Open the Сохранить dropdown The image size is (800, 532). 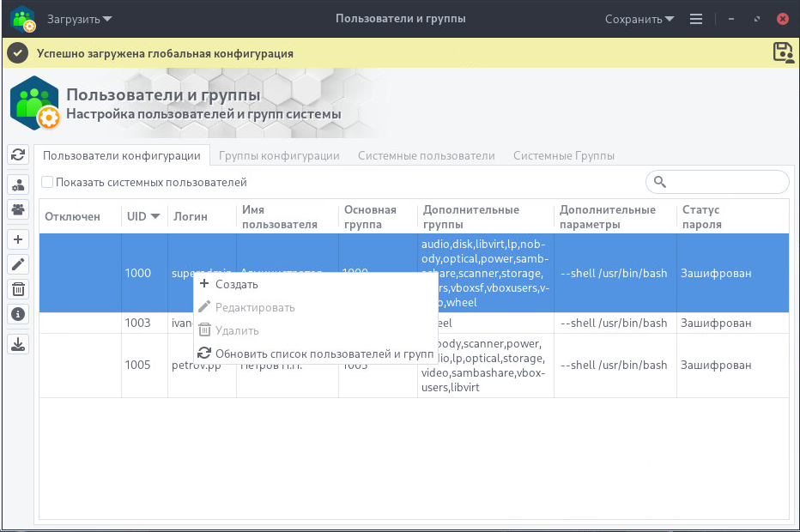[639, 19]
